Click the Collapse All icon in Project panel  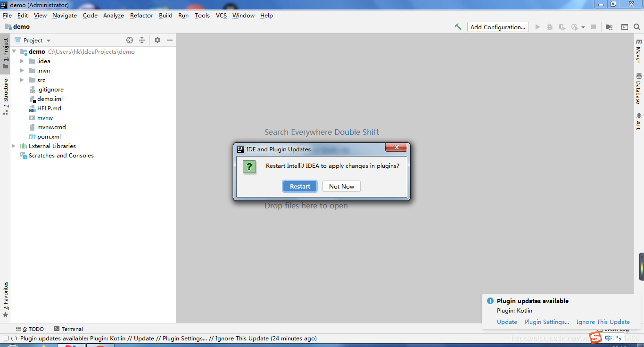coord(142,40)
